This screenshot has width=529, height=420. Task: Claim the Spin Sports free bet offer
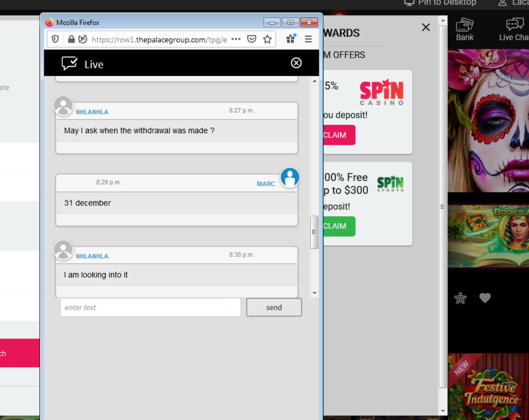tap(339, 226)
